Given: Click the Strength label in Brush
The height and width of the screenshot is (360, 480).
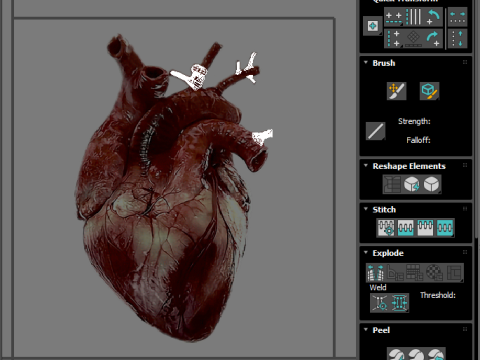Looking at the screenshot, I should point(414,121).
